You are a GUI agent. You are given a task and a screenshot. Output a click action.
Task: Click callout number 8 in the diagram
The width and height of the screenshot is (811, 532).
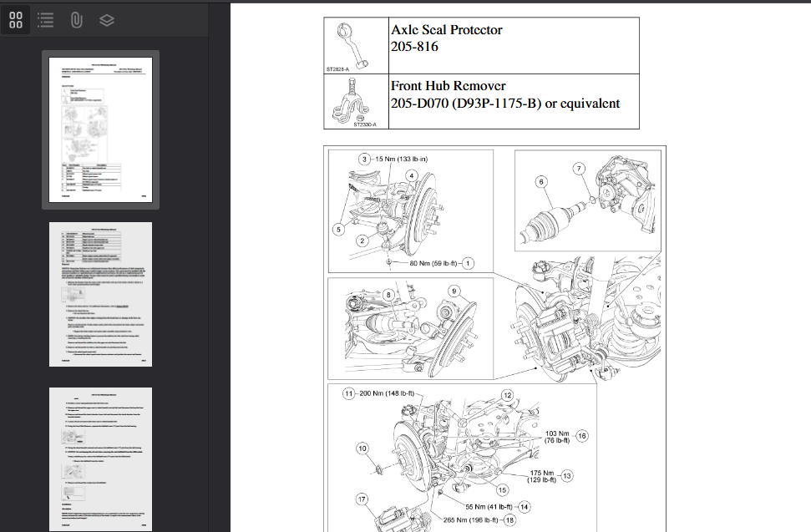(x=388, y=295)
